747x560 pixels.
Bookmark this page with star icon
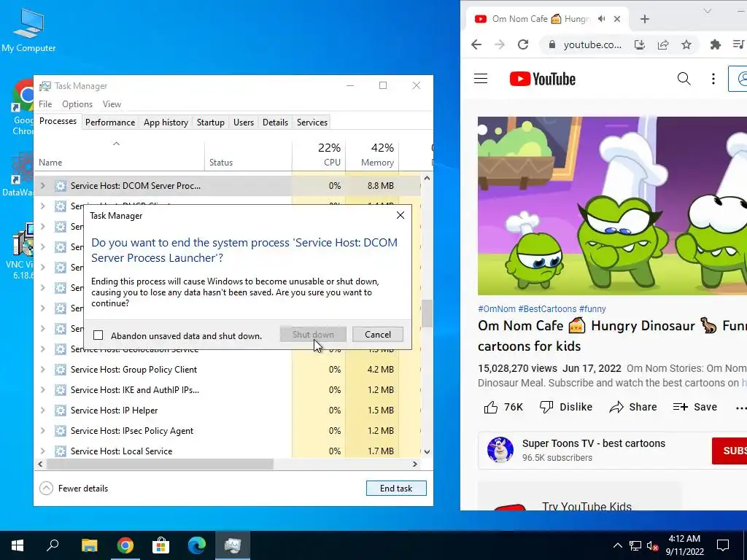tap(686, 44)
